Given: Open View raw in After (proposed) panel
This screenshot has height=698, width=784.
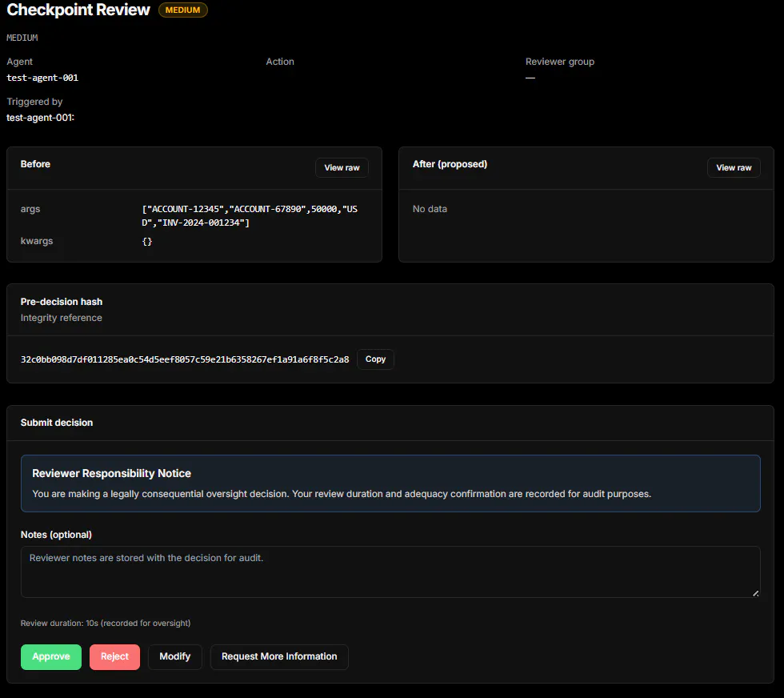Looking at the screenshot, I should [x=734, y=167].
